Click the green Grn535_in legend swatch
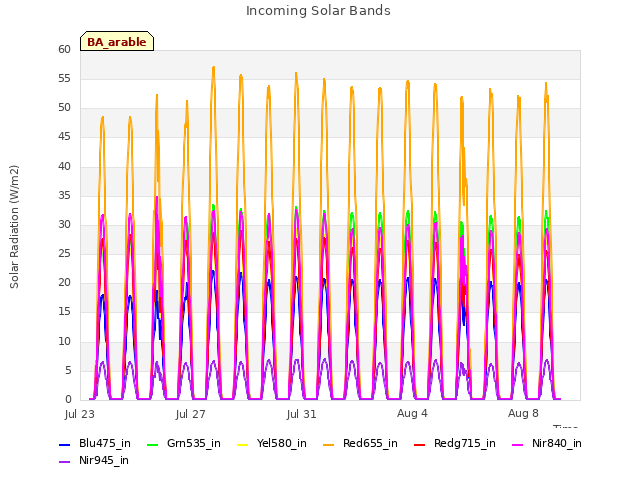640x480 pixels. [x=152, y=445]
